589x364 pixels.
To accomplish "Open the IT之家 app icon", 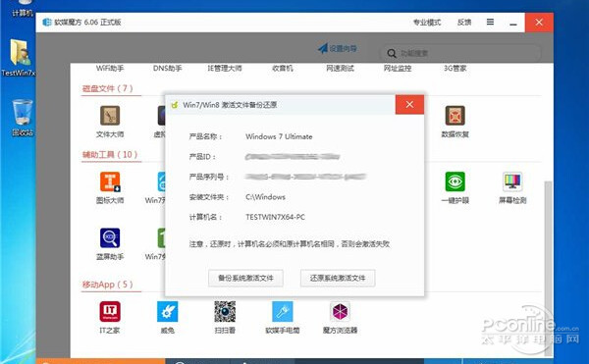I will [110, 311].
